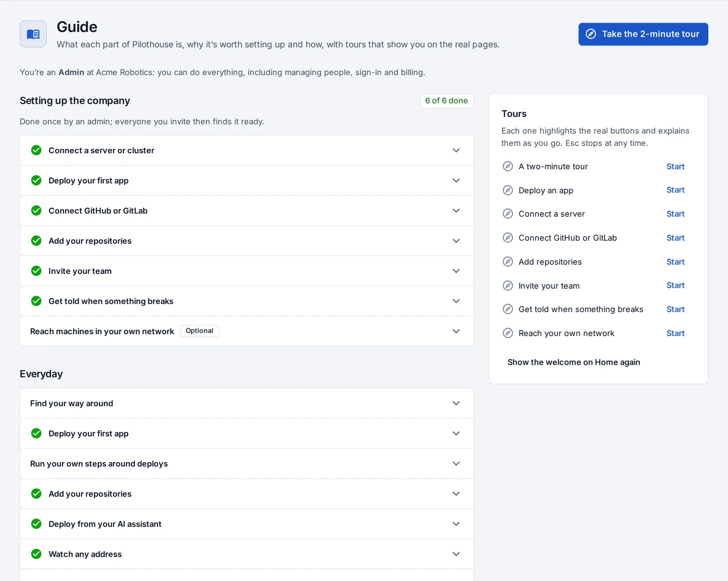Start the Add repositories tour
This screenshot has height=581, width=728.
pyautogui.click(x=675, y=262)
